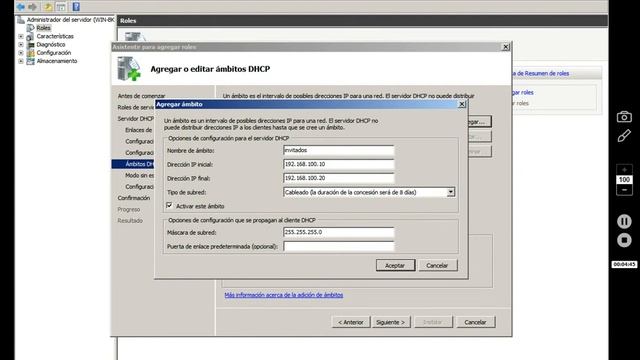The image size is (640, 360).
Task: Select Administrador del servidor root node
Action: click(70, 20)
